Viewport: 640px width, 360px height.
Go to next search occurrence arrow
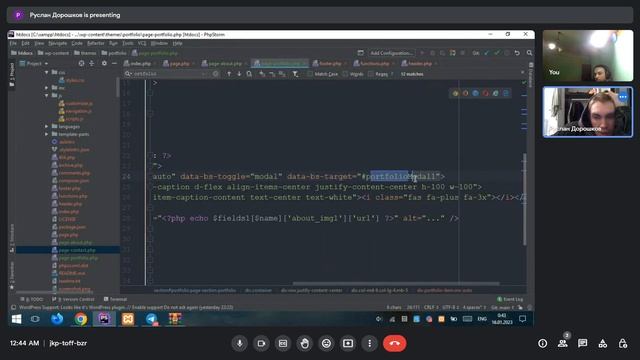click(239, 74)
